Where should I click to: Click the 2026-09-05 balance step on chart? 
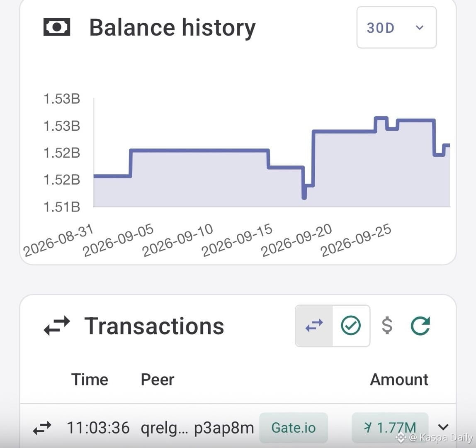point(131,163)
